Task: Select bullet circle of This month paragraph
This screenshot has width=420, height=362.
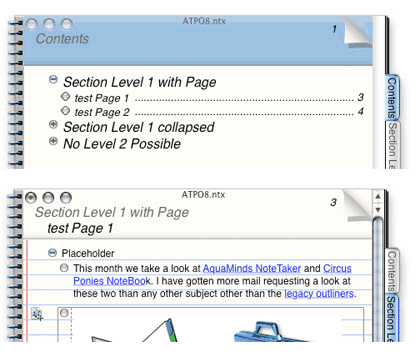Action: [x=64, y=268]
